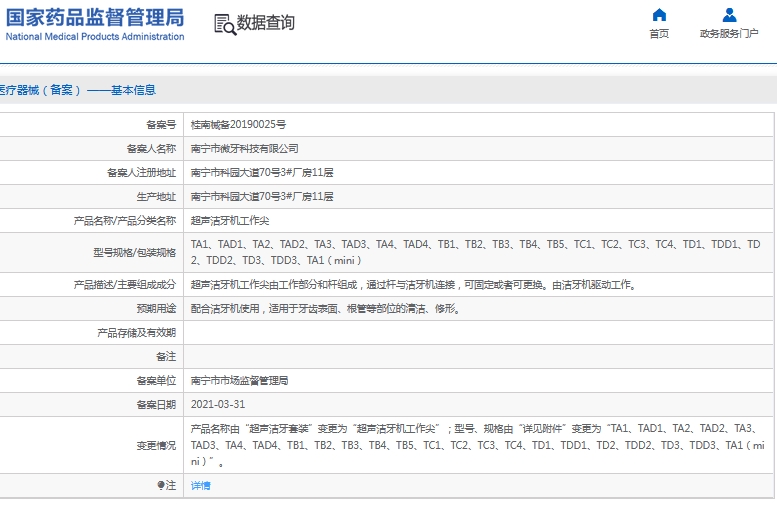Click the 生产地址 row label
The width and height of the screenshot is (777, 507).
[x=156, y=197]
